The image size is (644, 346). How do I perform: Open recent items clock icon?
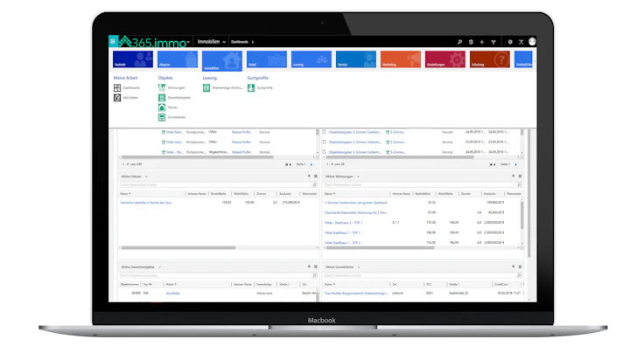pos(471,42)
